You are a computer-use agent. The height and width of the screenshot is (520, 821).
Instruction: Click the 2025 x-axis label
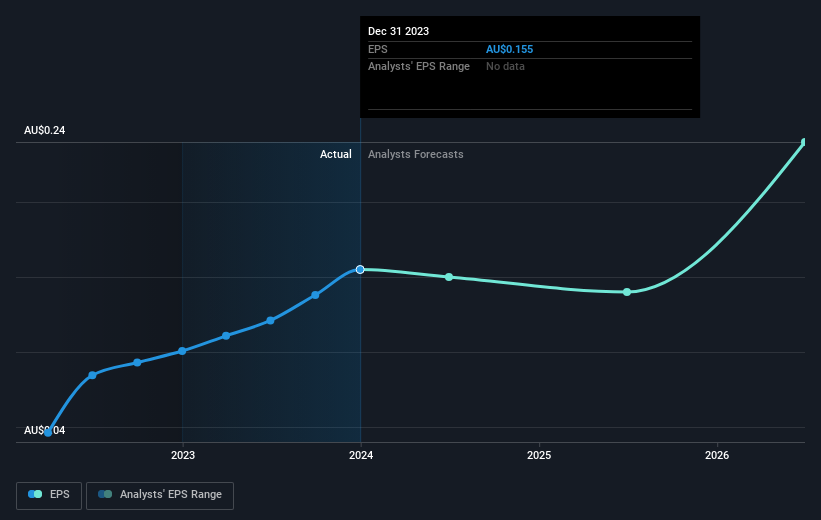tap(539, 455)
